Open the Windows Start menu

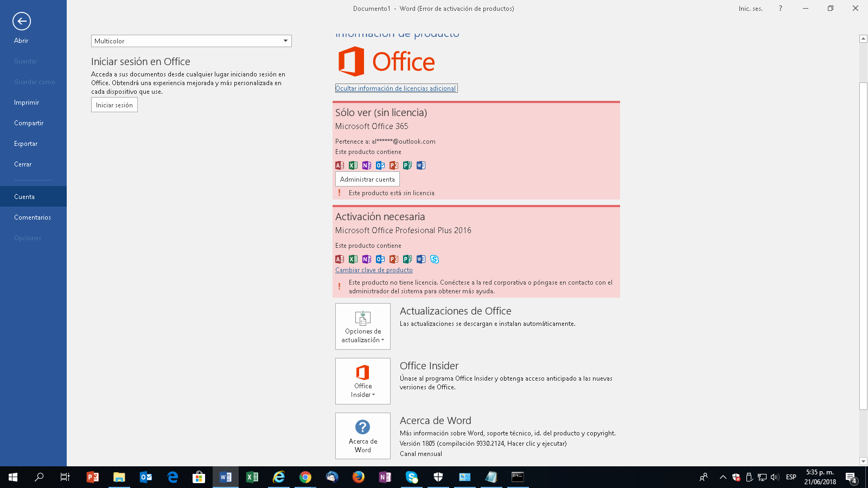[13, 477]
